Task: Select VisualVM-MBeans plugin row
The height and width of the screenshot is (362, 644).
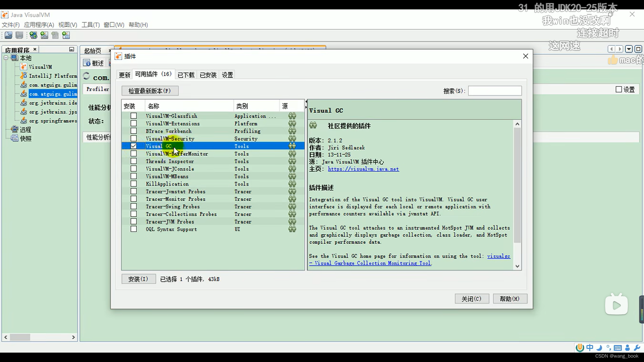Action: coord(213,176)
